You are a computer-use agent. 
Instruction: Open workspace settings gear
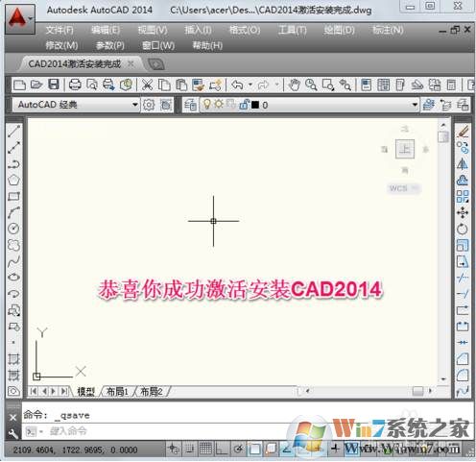click(x=149, y=105)
